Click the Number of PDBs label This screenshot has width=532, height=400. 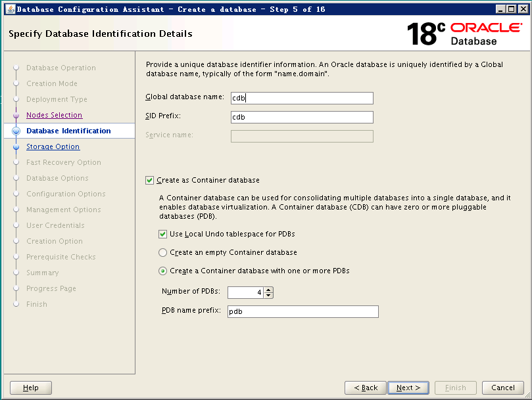tap(191, 291)
